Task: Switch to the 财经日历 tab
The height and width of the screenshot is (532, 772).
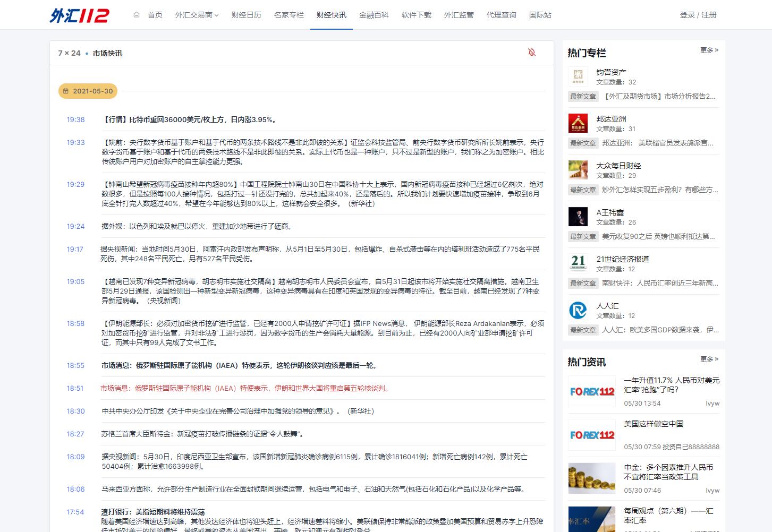Action: coord(246,15)
